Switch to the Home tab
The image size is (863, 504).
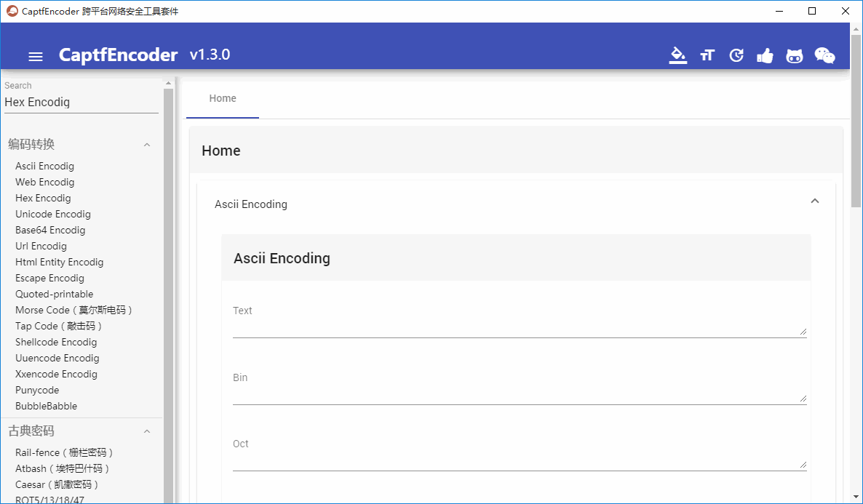223,98
